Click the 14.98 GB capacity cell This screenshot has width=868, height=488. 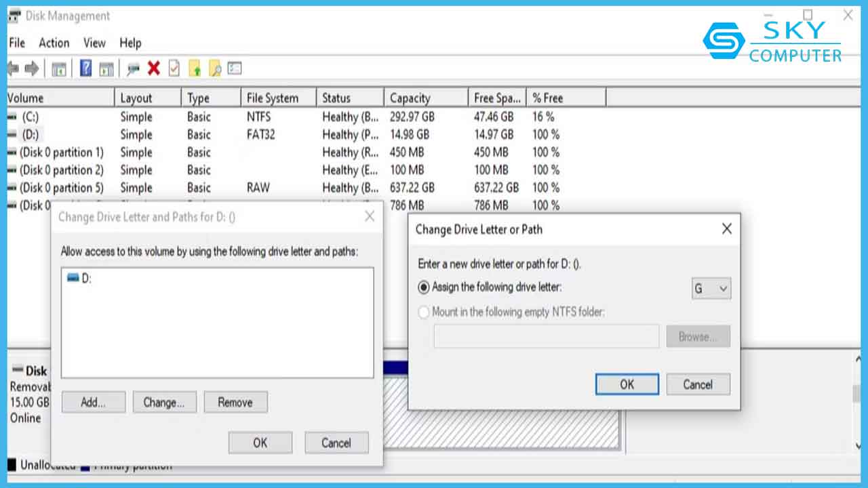tap(410, 135)
